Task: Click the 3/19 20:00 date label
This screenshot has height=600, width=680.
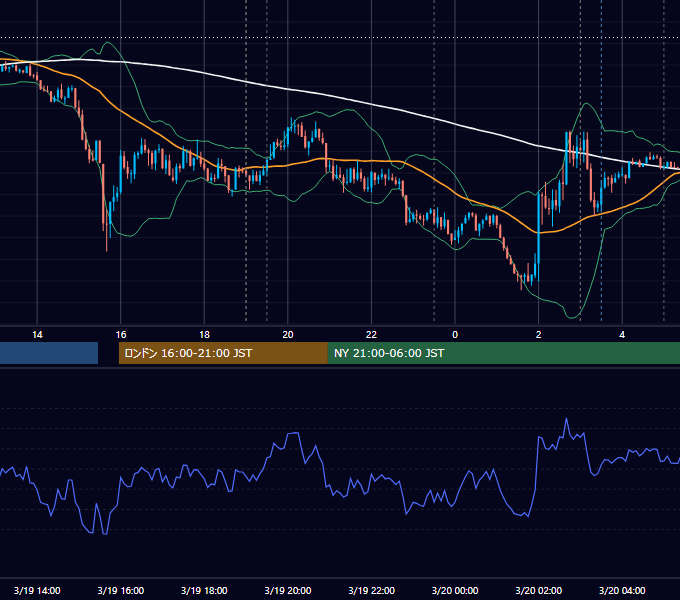Action: click(x=288, y=590)
